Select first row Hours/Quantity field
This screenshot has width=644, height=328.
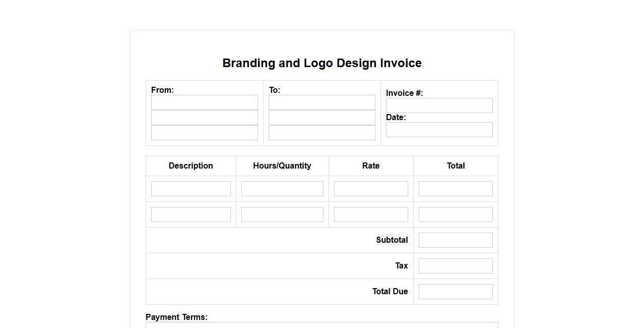click(x=282, y=189)
